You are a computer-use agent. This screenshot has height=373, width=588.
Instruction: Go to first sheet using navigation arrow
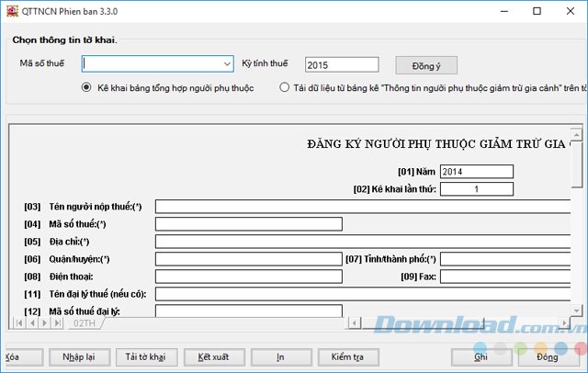pos(19,322)
